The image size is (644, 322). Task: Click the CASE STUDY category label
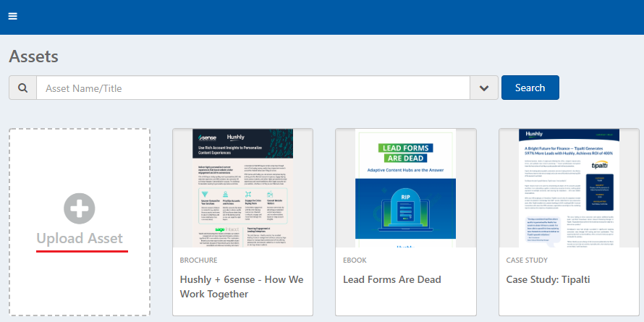527,260
